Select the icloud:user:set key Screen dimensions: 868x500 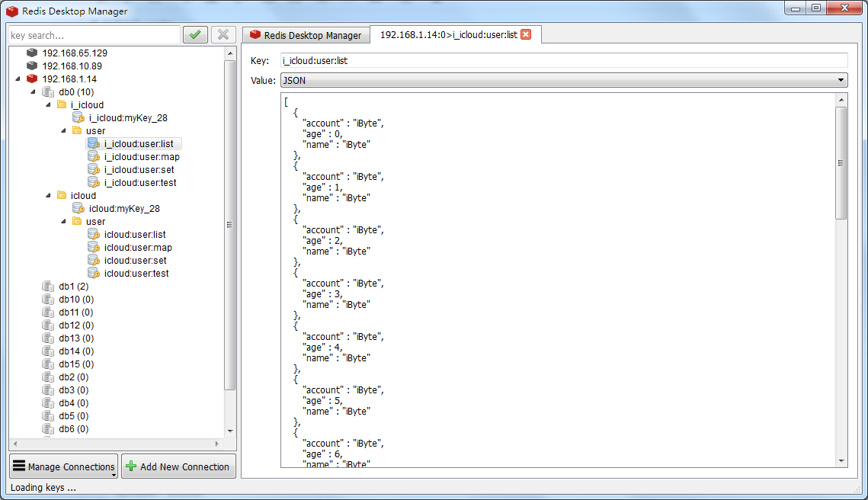135,260
